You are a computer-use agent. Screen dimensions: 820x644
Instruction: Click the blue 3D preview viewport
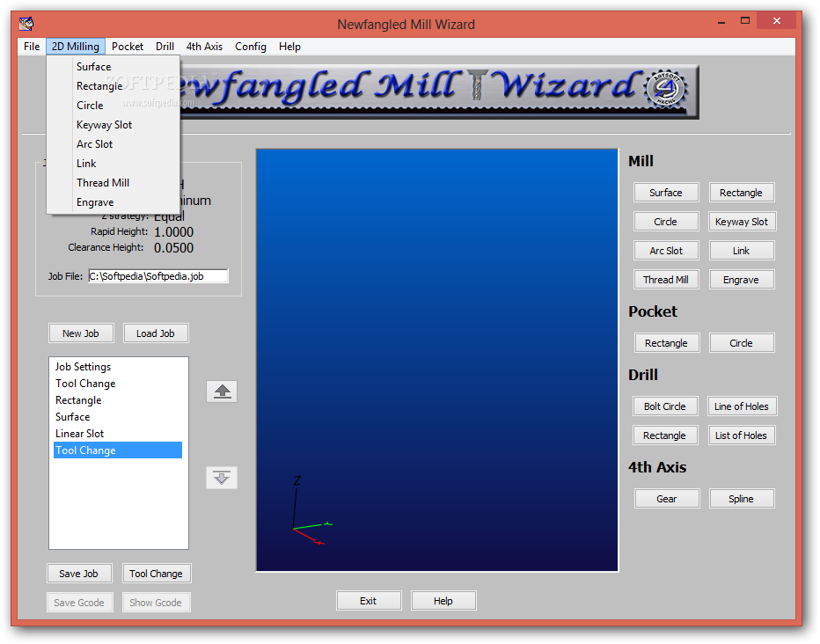[x=436, y=360]
